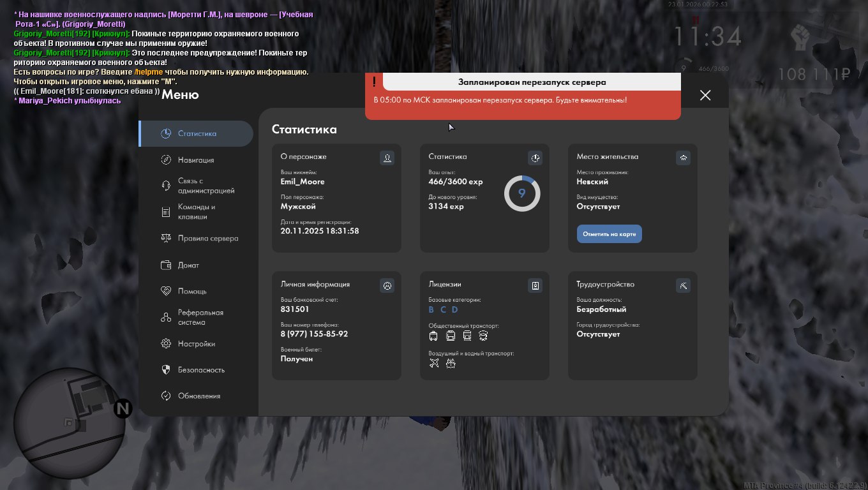Click the Меню window title
Viewport: 868px width, 490px height.
(180, 95)
